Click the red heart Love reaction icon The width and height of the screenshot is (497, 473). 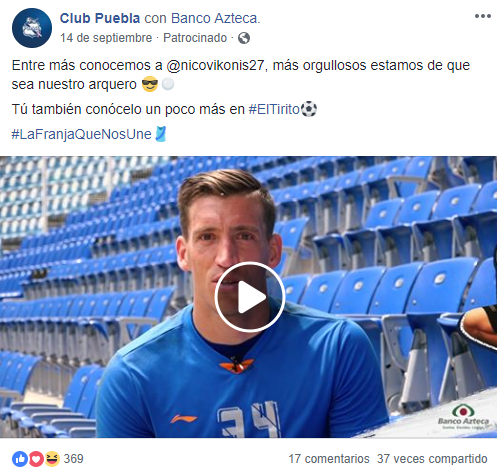[36, 459]
